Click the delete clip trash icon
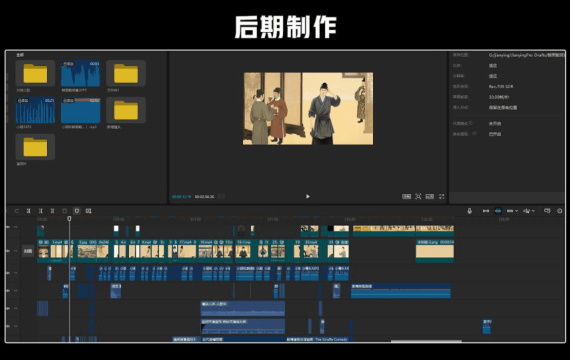 pyautogui.click(x=64, y=211)
